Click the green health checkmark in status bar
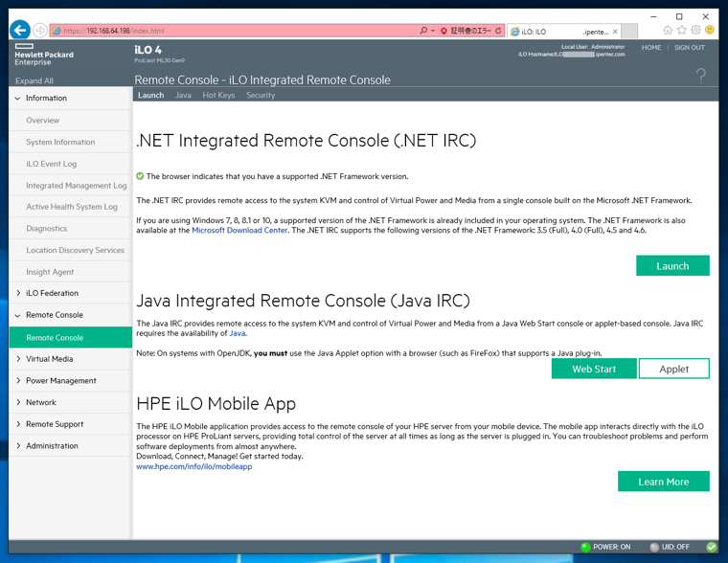 pyautogui.click(x=712, y=547)
